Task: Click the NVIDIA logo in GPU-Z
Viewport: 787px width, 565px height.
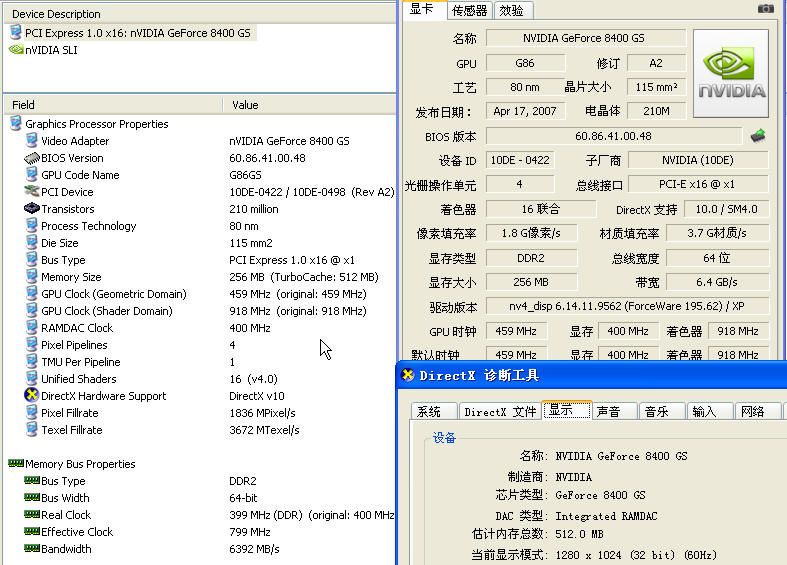Action: [x=731, y=73]
